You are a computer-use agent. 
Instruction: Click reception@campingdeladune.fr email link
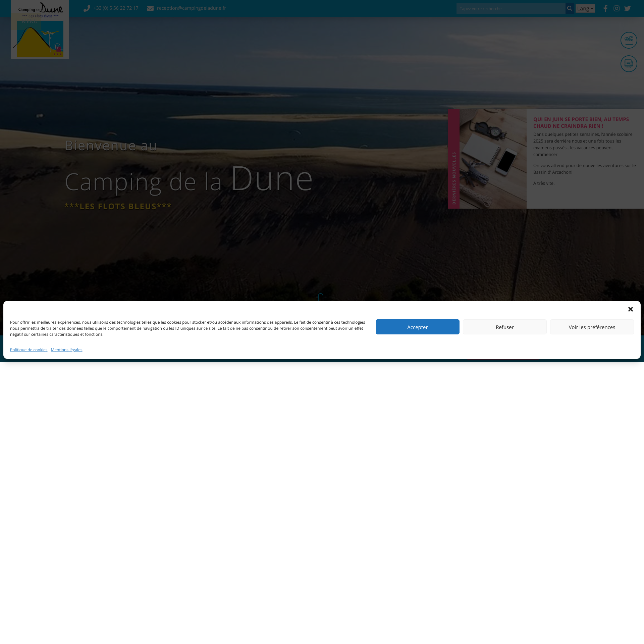click(x=192, y=8)
